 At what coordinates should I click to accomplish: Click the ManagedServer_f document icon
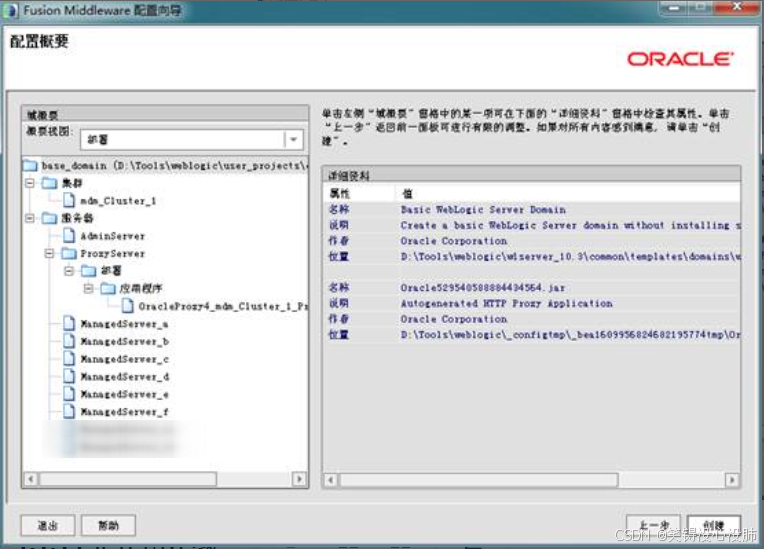tap(69, 412)
